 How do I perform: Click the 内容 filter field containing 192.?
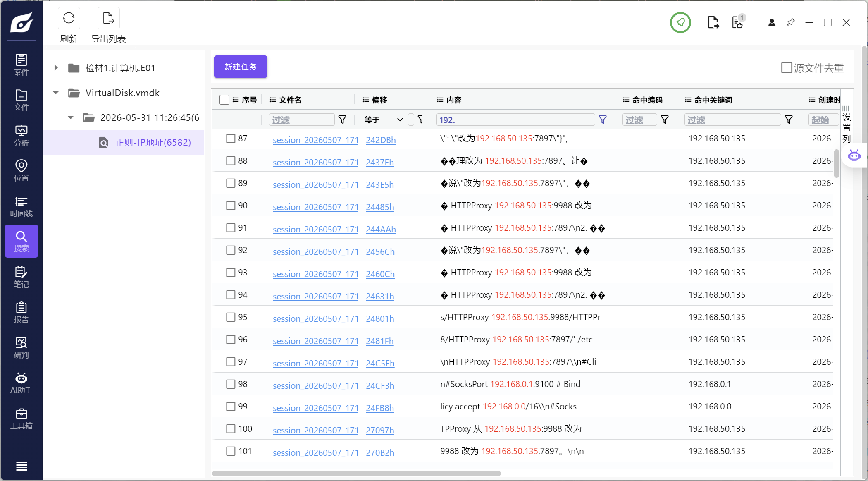(x=515, y=120)
